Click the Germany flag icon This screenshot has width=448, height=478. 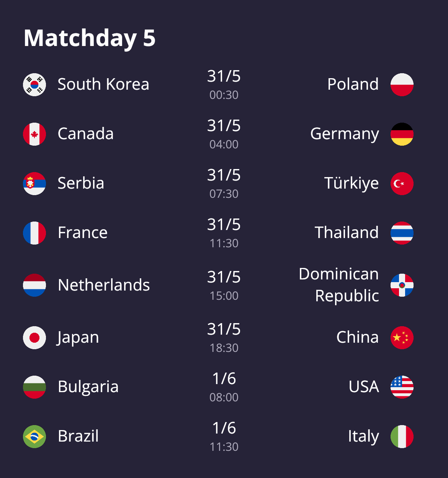click(x=402, y=134)
